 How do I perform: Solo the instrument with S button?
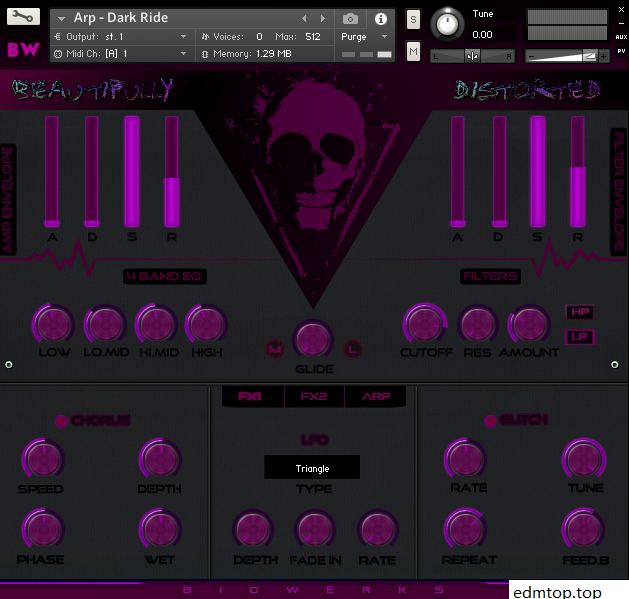click(413, 21)
